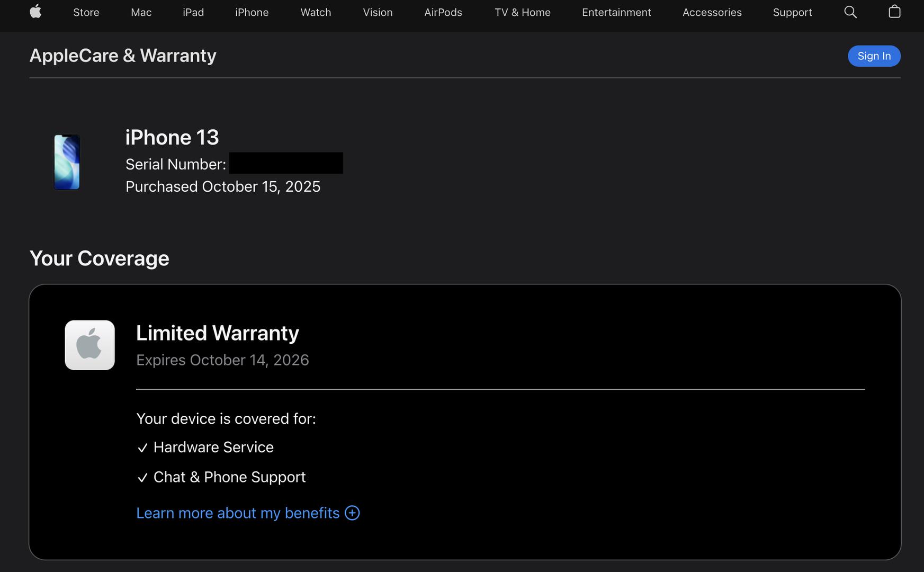This screenshot has width=924, height=572.
Task: Click the Chat & Phone Support checkmark
Action: [x=142, y=478]
